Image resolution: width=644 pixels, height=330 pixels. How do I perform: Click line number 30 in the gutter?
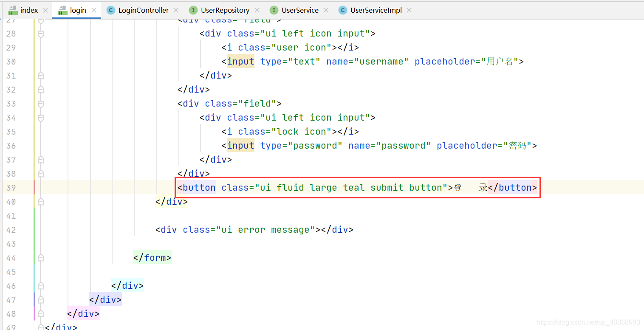(11, 62)
